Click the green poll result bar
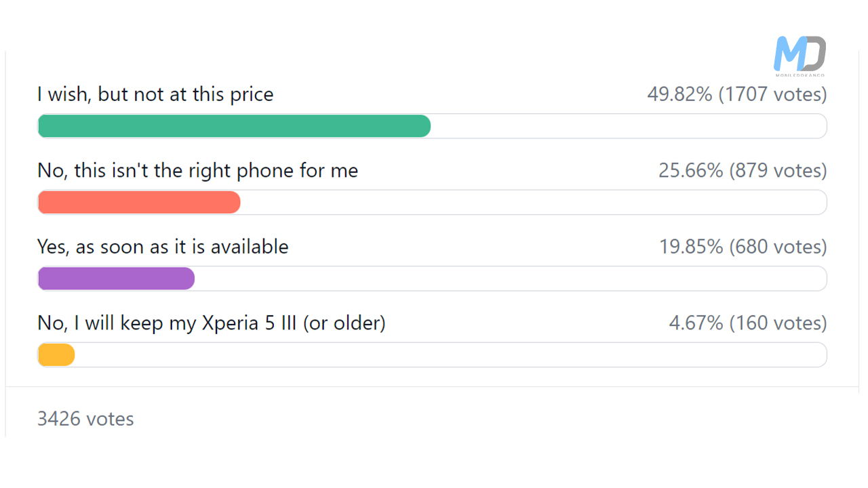 234,126
